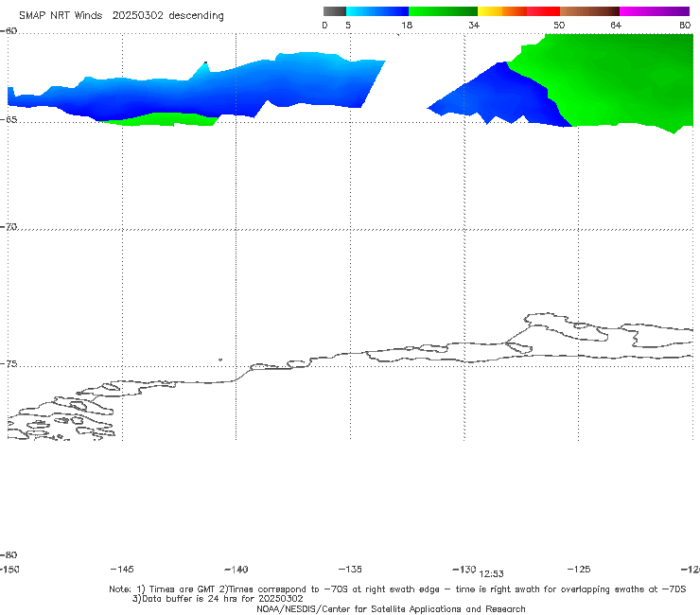This screenshot has height=615, width=700.
Task: Click the swath time label '12:53'
Action: point(491,574)
